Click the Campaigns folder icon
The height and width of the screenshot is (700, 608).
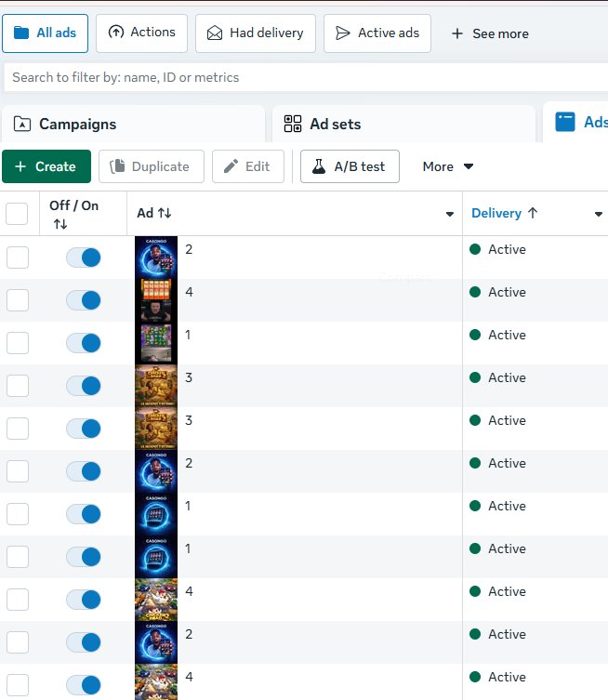pos(22,124)
